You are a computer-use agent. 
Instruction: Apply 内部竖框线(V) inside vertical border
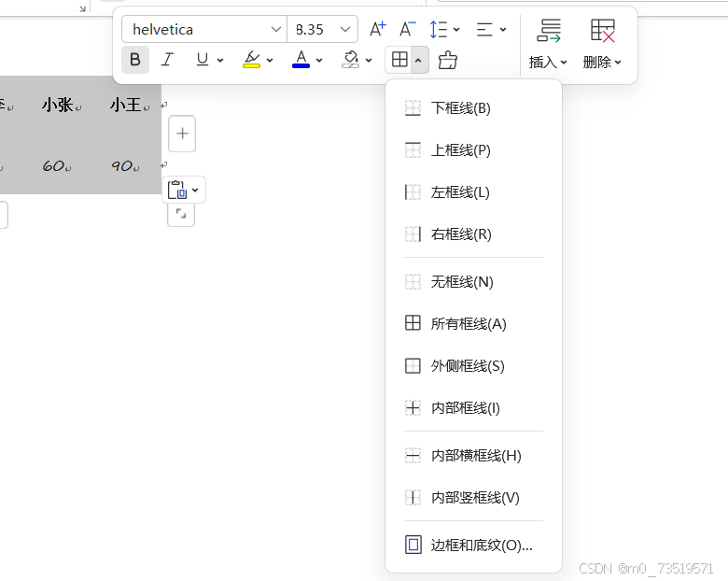[x=473, y=498]
